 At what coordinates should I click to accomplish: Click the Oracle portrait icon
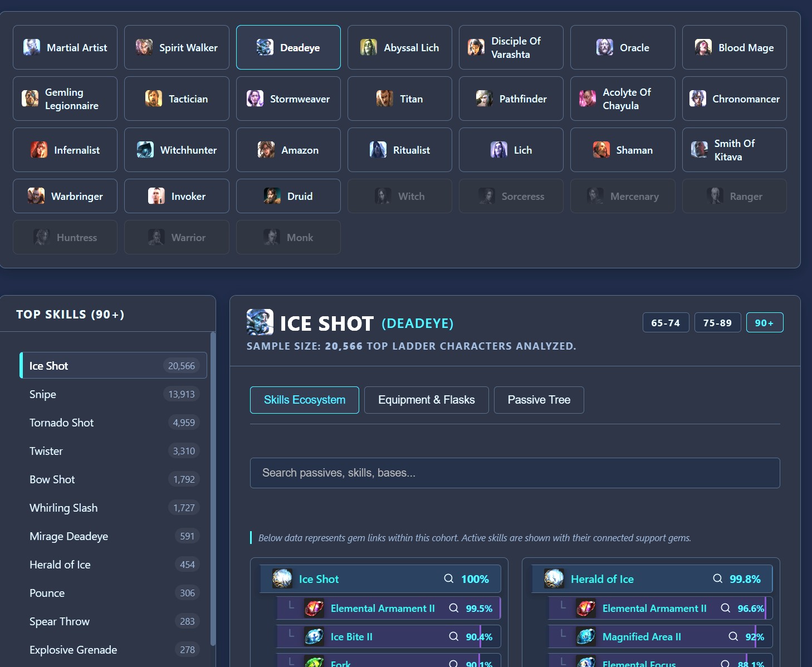[x=605, y=47]
